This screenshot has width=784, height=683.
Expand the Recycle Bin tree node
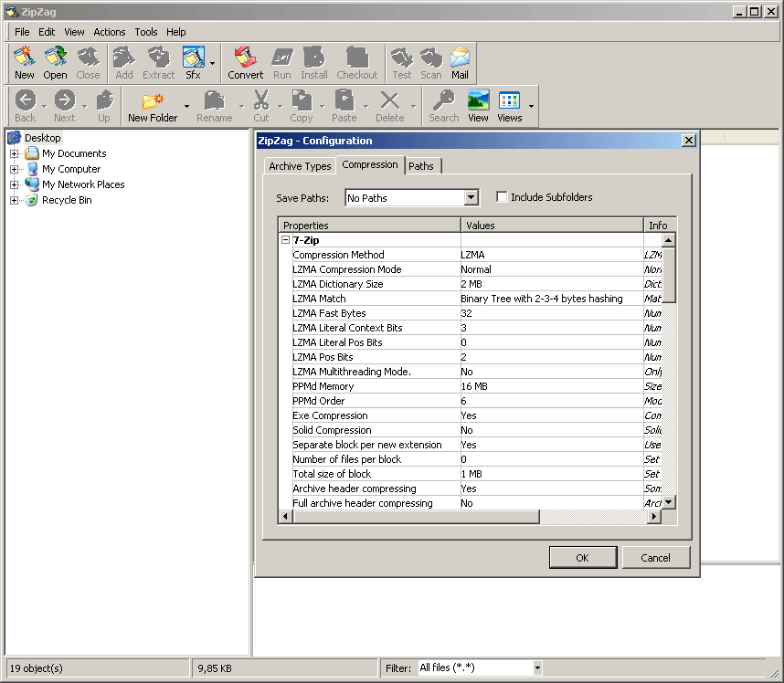pos(14,200)
